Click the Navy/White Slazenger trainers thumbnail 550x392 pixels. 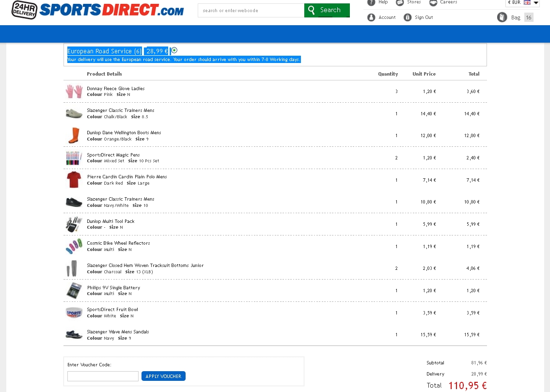point(74,202)
